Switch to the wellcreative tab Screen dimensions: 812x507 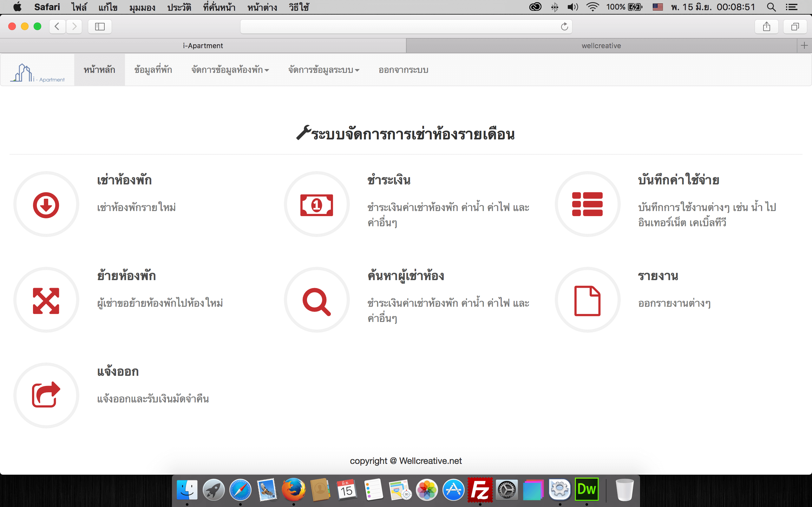[x=601, y=46]
